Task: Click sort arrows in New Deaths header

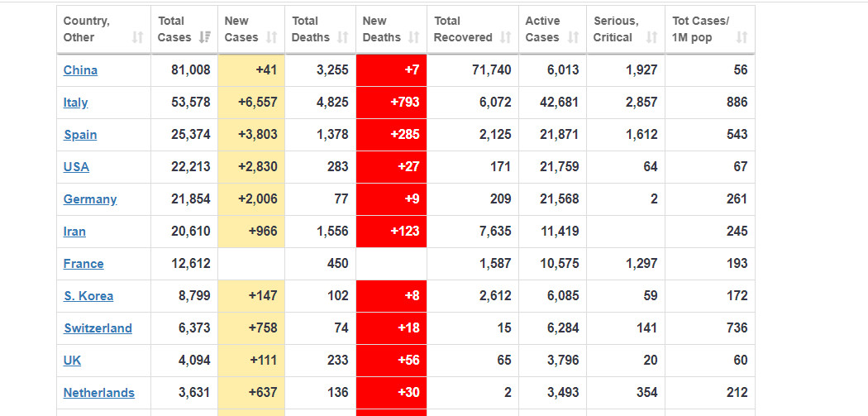Action: (x=413, y=37)
